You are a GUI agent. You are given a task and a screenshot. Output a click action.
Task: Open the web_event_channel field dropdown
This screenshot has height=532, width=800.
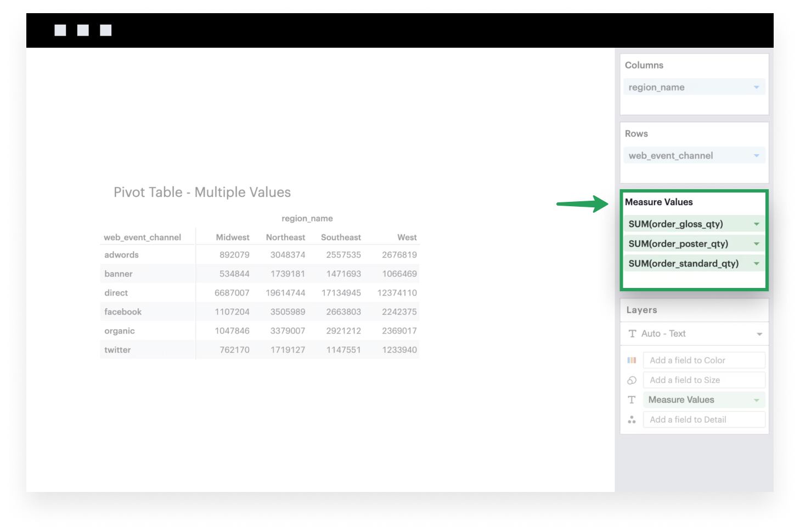(x=756, y=155)
